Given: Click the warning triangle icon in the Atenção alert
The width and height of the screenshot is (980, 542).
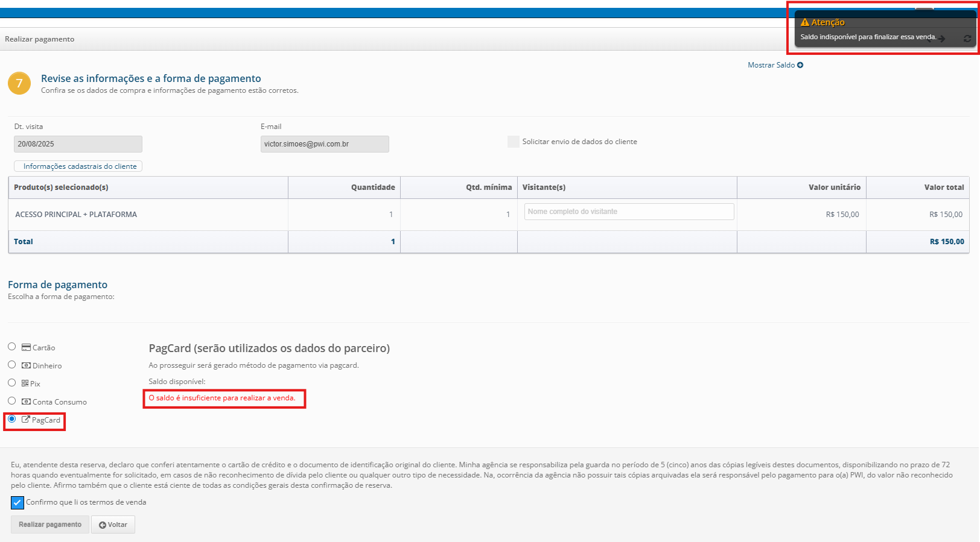Looking at the screenshot, I should 804,22.
